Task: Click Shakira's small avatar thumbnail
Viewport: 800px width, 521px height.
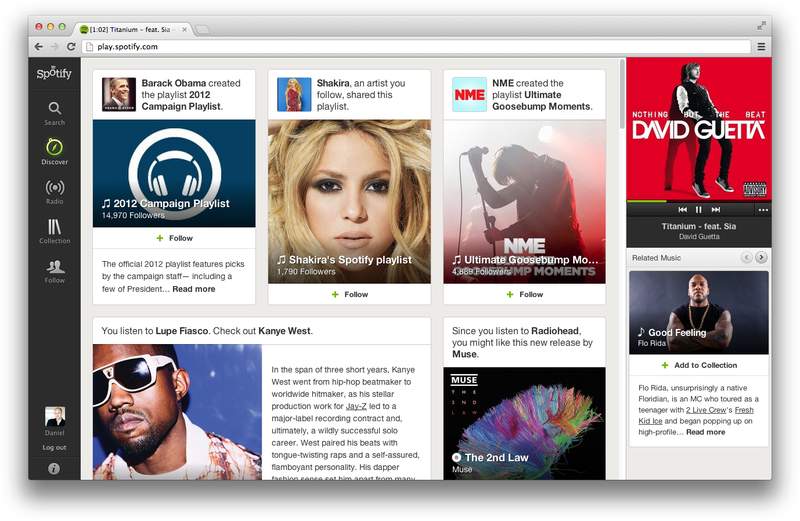Action: pos(294,94)
